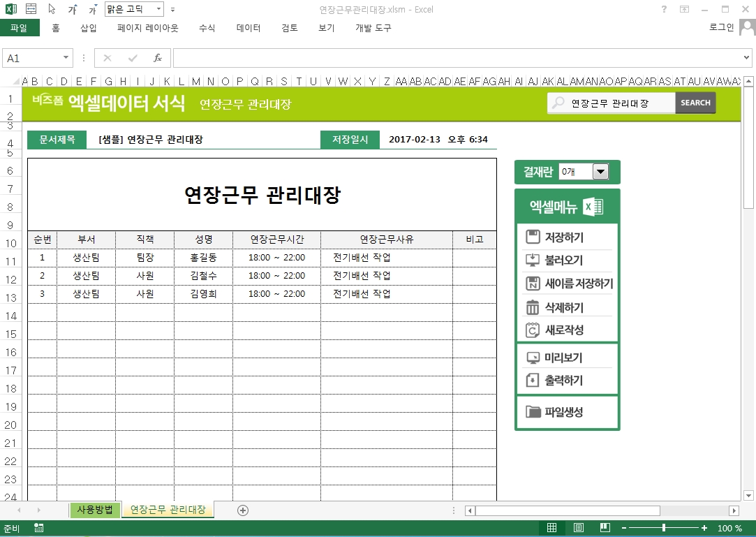Click the pointer select icon in quick access toolbar

pos(52,9)
